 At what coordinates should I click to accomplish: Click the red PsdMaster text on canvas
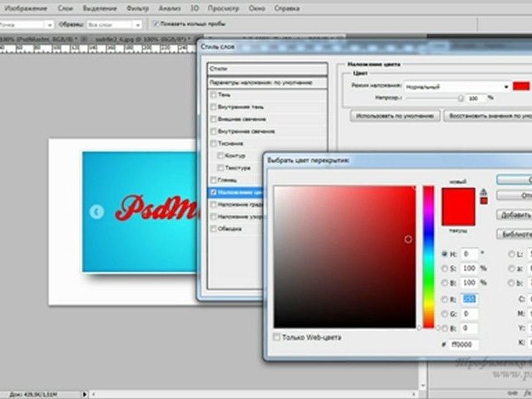(157, 208)
